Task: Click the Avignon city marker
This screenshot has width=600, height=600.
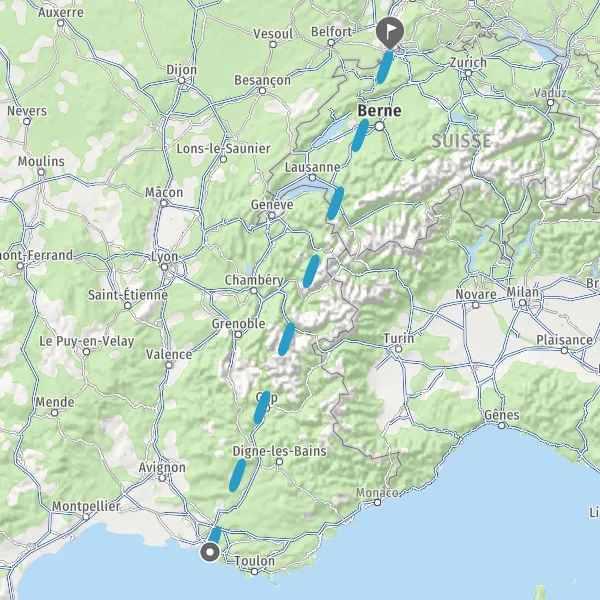Action: coord(162,478)
